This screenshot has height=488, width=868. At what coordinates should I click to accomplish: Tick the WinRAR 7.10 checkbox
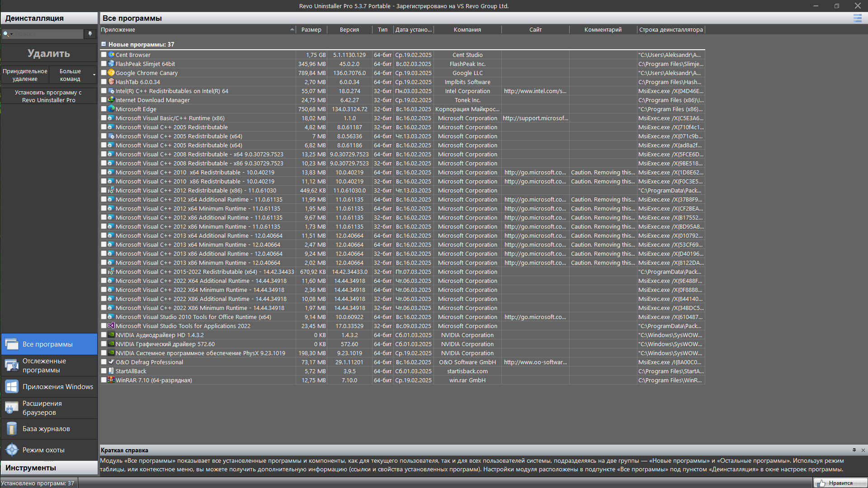[x=104, y=380]
